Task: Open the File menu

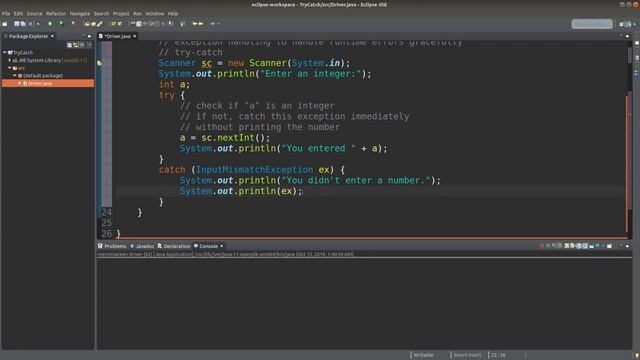Action: [6, 13]
